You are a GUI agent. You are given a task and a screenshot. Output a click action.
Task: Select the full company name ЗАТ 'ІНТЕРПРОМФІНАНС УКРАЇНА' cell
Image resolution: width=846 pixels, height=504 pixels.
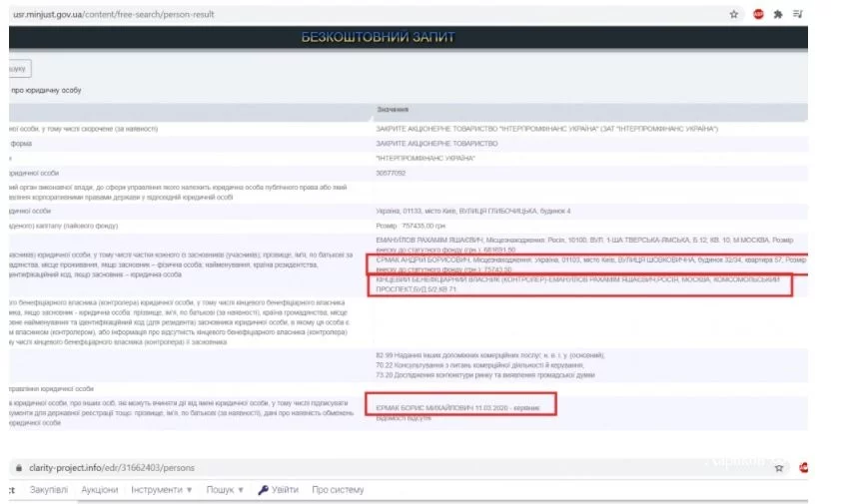[x=546, y=129]
